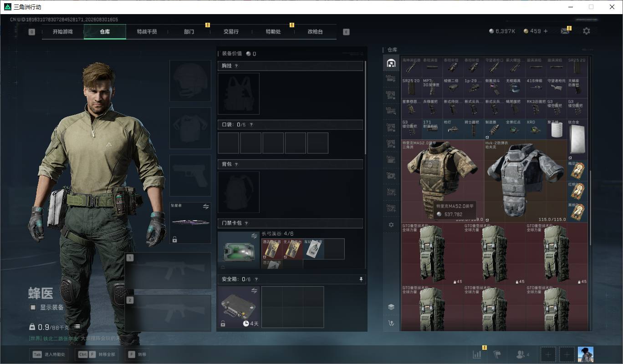Select the 枪灯 flashlight attachment
623x364 pixels.
pyautogui.click(x=453, y=129)
